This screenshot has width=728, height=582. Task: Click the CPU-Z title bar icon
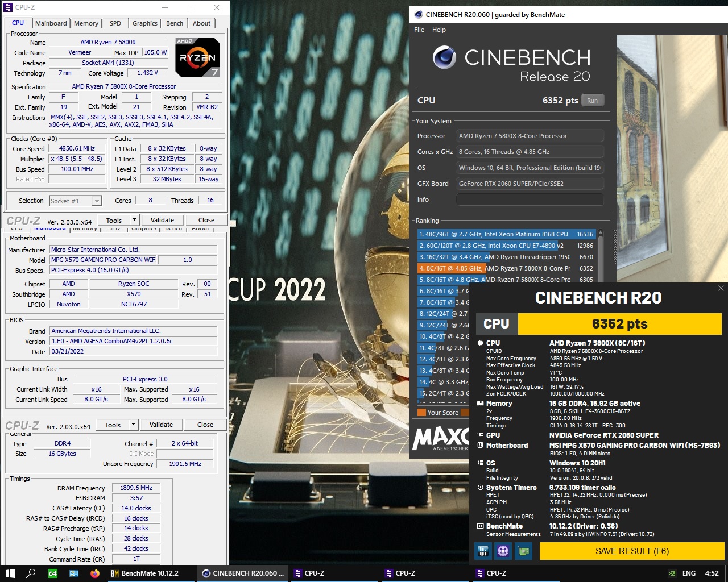point(9,7)
